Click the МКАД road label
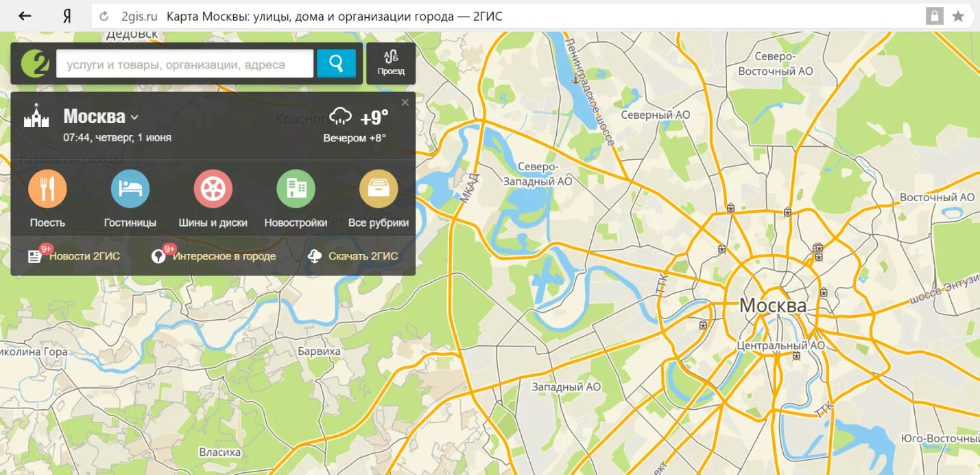The width and height of the screenshot is (980, 475). point(470,188)
